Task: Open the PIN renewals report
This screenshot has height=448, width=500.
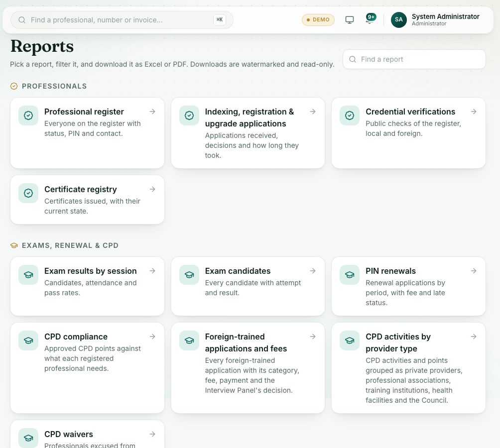Action: (x=408, y=286)
